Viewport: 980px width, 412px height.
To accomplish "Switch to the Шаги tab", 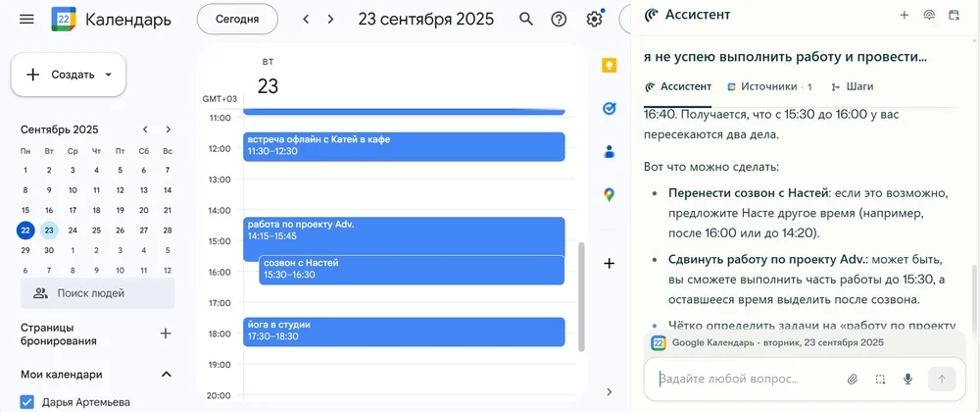I will (852, 86).
